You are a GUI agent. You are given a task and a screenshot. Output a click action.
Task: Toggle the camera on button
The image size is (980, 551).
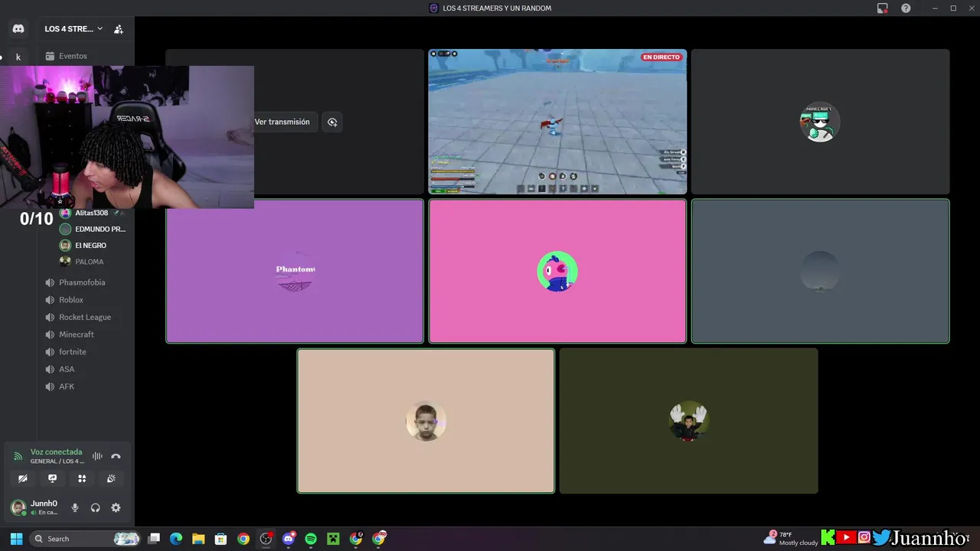(23, 478)
